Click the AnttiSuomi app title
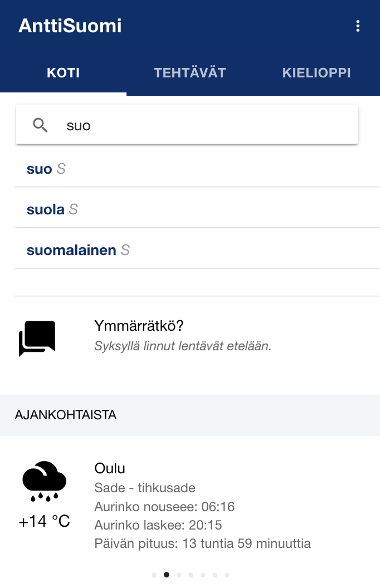Image resolution: width=380 pixels, height=588 pixels. click(70, 26)
